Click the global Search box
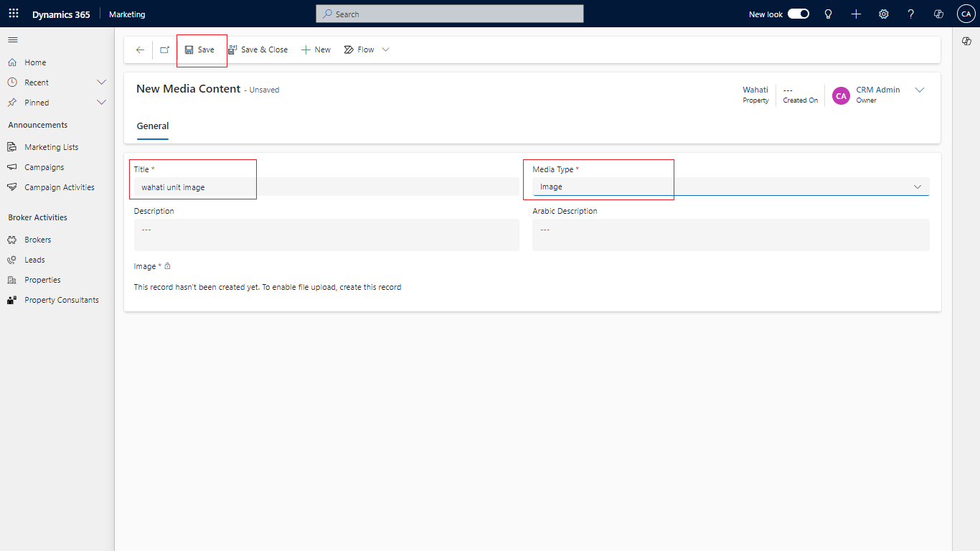Screen dimensions: 980x551 click(x=450, y=14)
